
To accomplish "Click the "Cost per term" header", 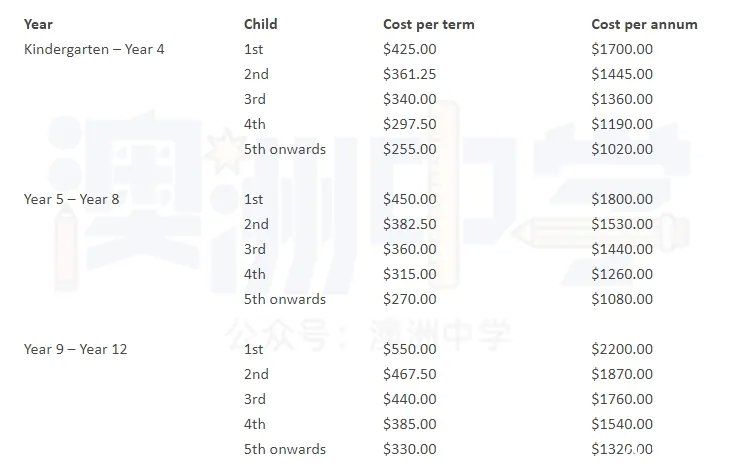I will [428, 24].
